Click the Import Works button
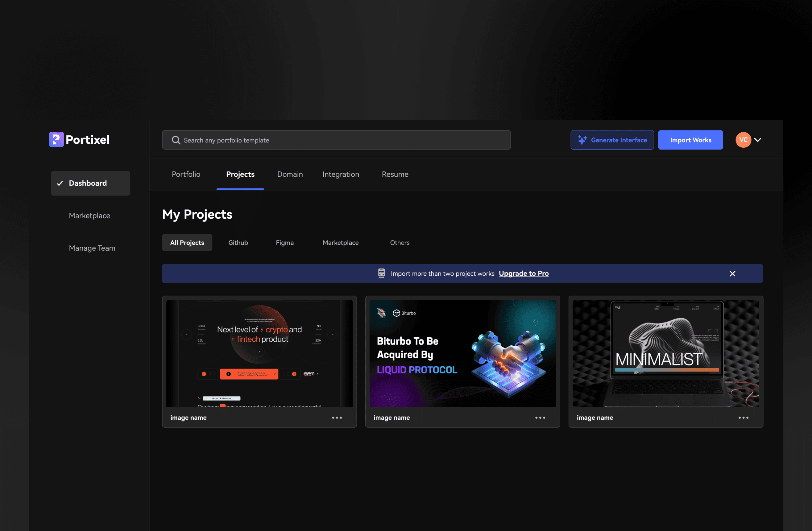Viewport: 812px width, 531px height. tap(690, 140)
